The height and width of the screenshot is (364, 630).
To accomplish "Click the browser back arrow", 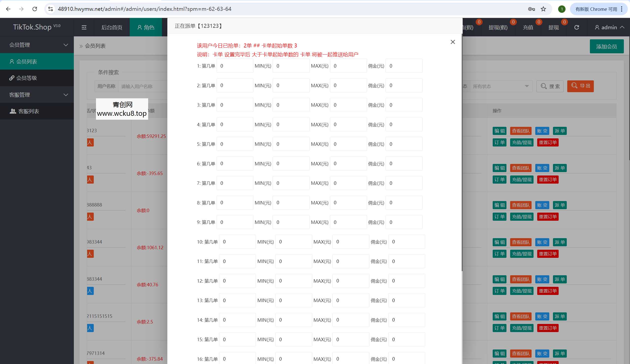I will (x=8, y=9).
